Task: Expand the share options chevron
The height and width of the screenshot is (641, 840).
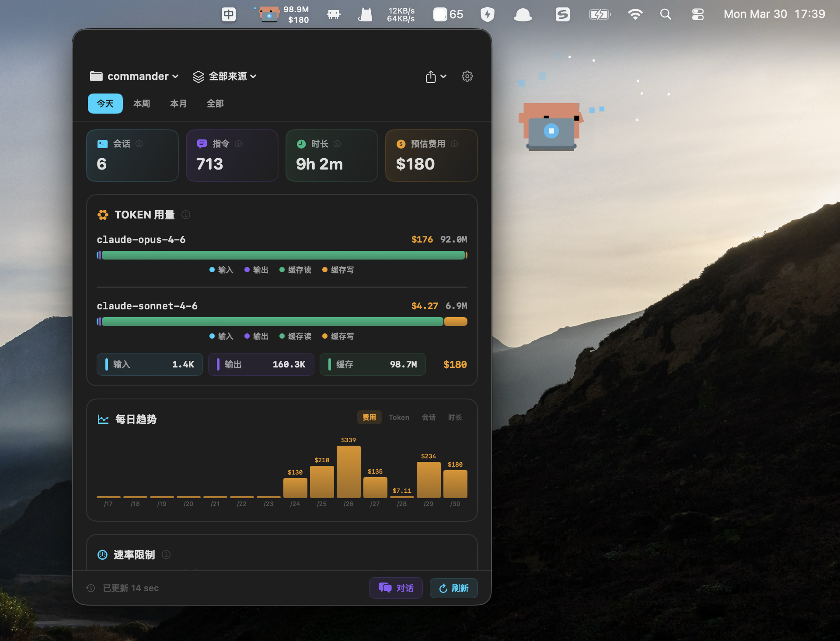Action: (443, 76)
